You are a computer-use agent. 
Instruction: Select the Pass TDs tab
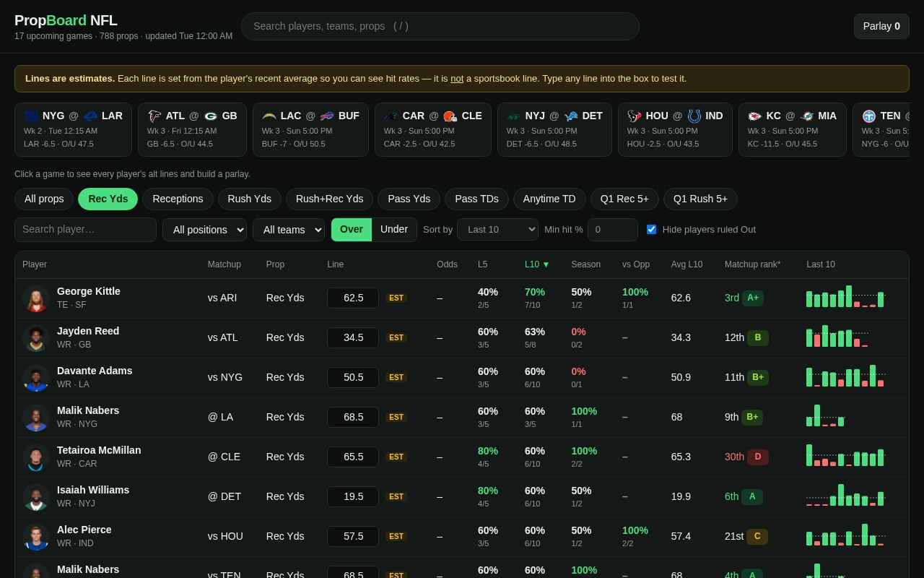476,199
